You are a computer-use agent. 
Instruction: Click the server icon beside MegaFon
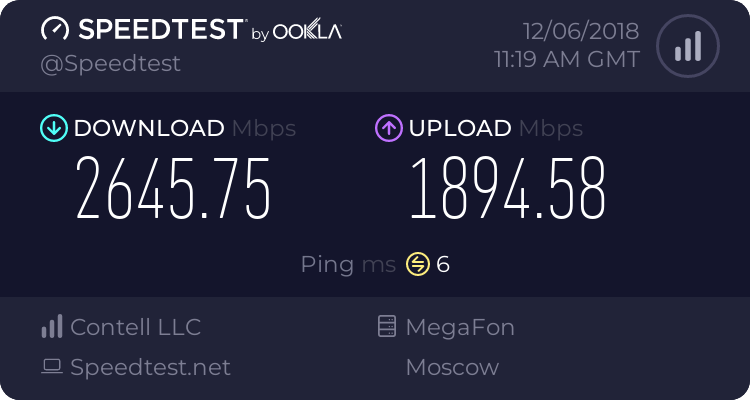(386, 326)
